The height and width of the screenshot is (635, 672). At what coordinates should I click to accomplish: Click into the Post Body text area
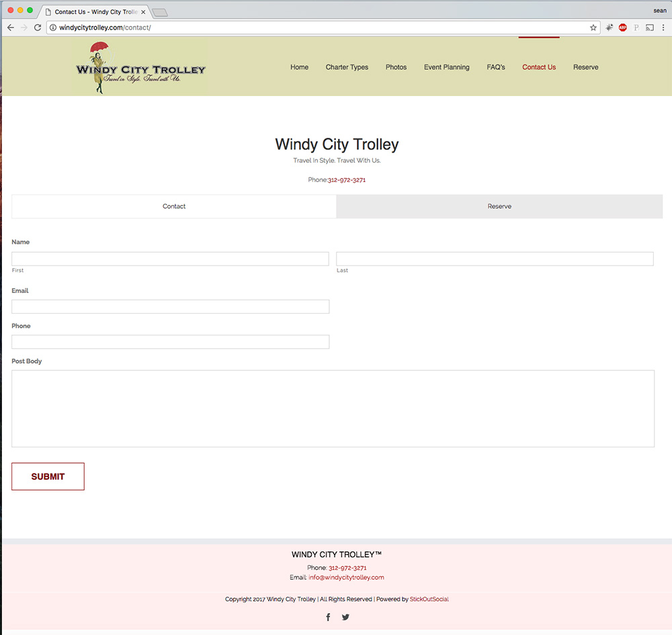[x=333, y=409]
